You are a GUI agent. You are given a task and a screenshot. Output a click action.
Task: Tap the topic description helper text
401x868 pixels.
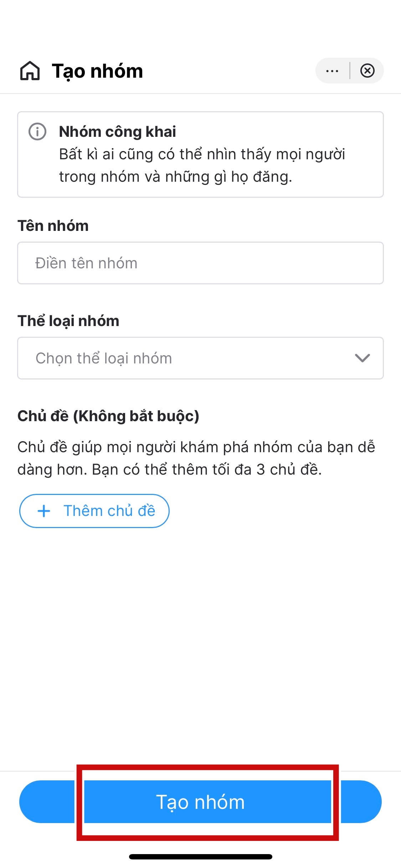tap(196, 458)
